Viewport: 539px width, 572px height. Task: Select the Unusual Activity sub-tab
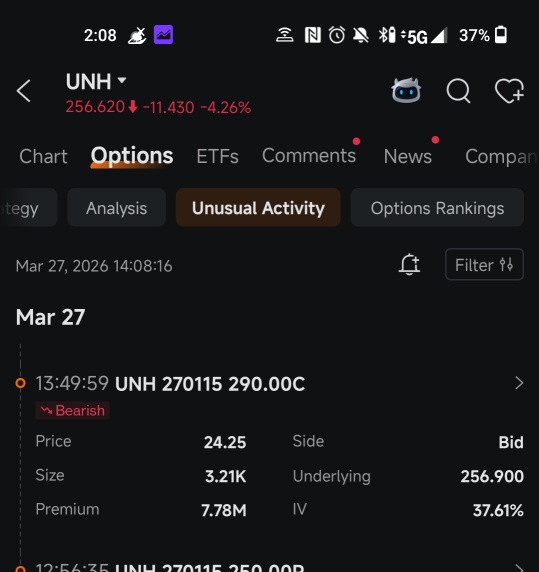(258, 208)
